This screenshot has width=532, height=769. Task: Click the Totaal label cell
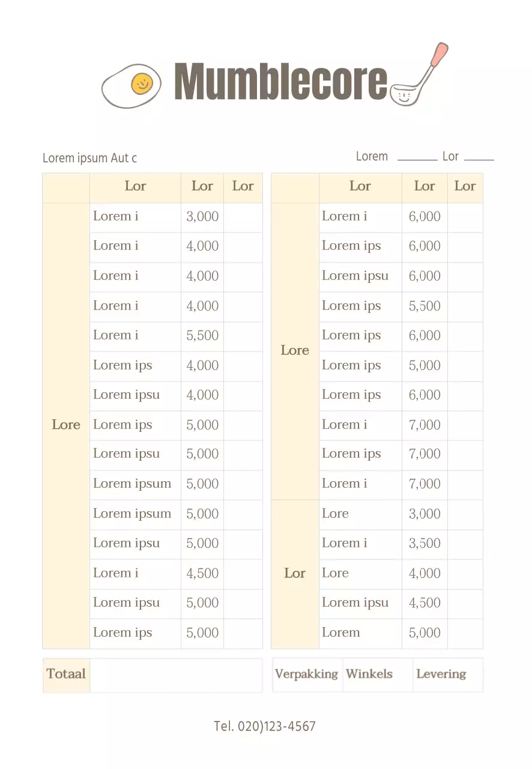click(66, 675)
